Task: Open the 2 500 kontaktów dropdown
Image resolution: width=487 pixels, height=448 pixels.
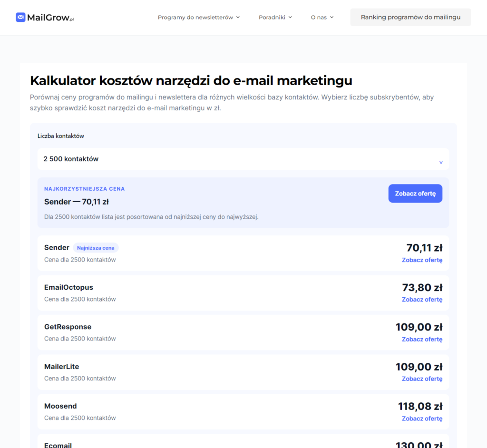Action: [x=243, y=159]
